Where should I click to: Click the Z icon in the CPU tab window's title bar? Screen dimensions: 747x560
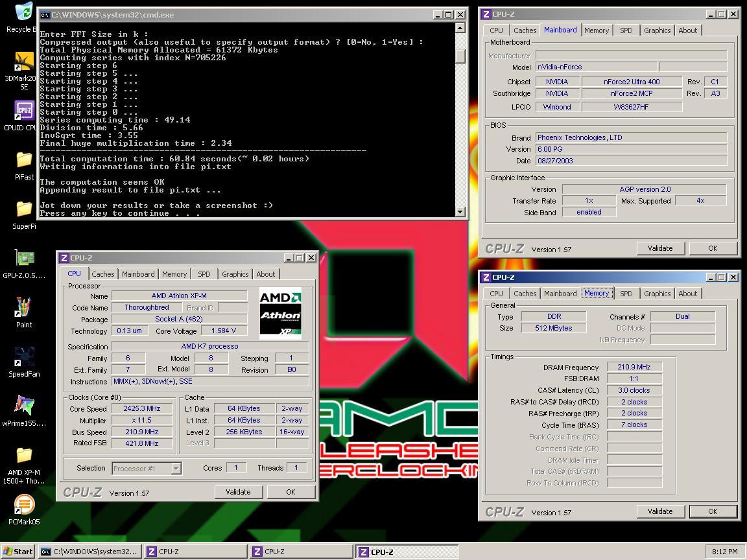(x=64, y=258)
